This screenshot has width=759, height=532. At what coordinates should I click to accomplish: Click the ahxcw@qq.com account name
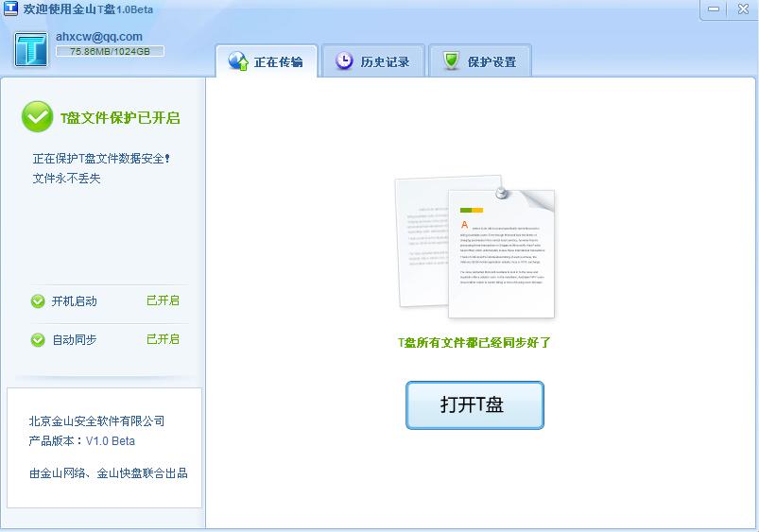[x=99, y=37]
